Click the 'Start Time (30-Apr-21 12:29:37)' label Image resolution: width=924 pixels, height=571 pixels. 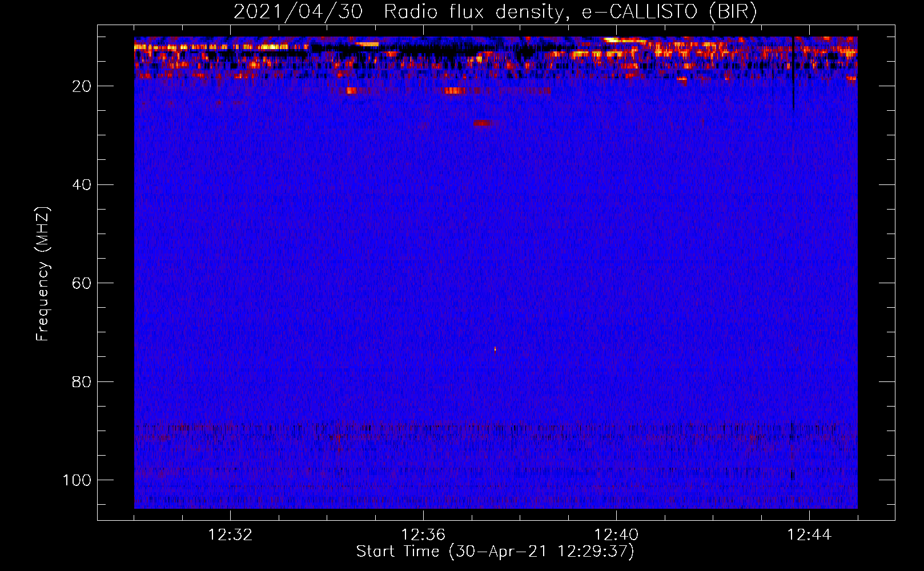495,552
